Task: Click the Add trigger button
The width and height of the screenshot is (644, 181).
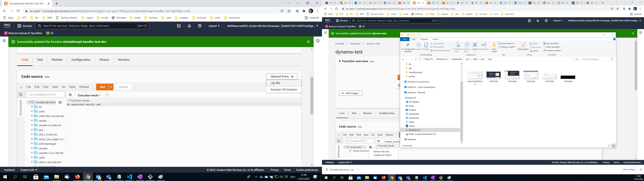Action: pos(350,93)
